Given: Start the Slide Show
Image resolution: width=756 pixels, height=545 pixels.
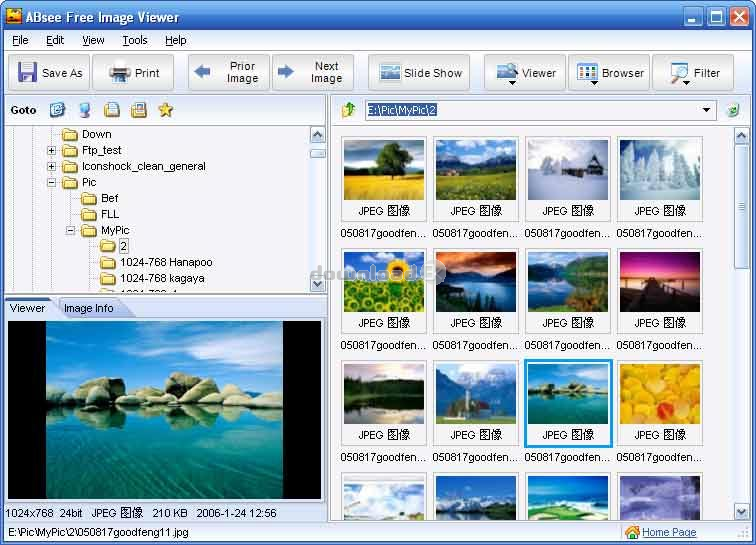Looking at the screenshot, I should [x=419, y=73].
